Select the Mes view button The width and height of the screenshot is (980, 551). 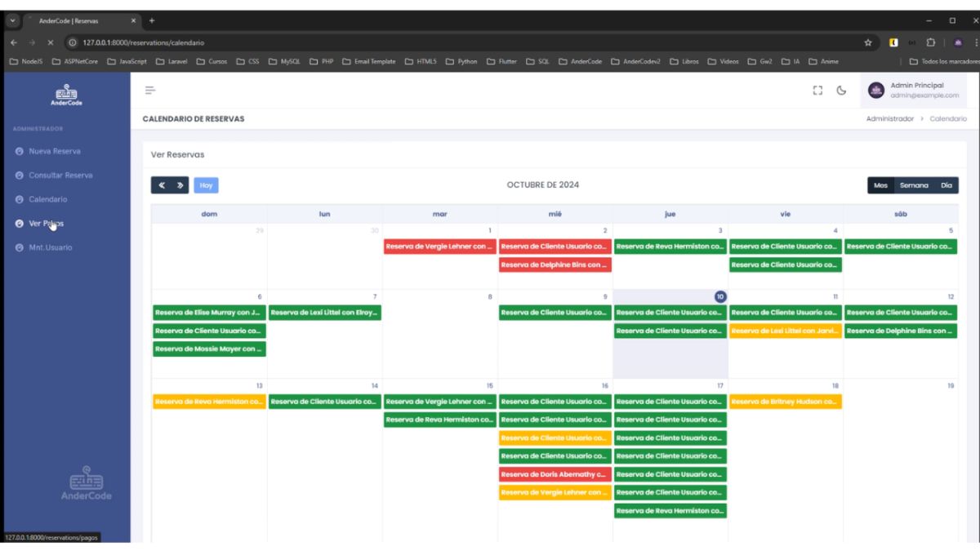point(880,185)
